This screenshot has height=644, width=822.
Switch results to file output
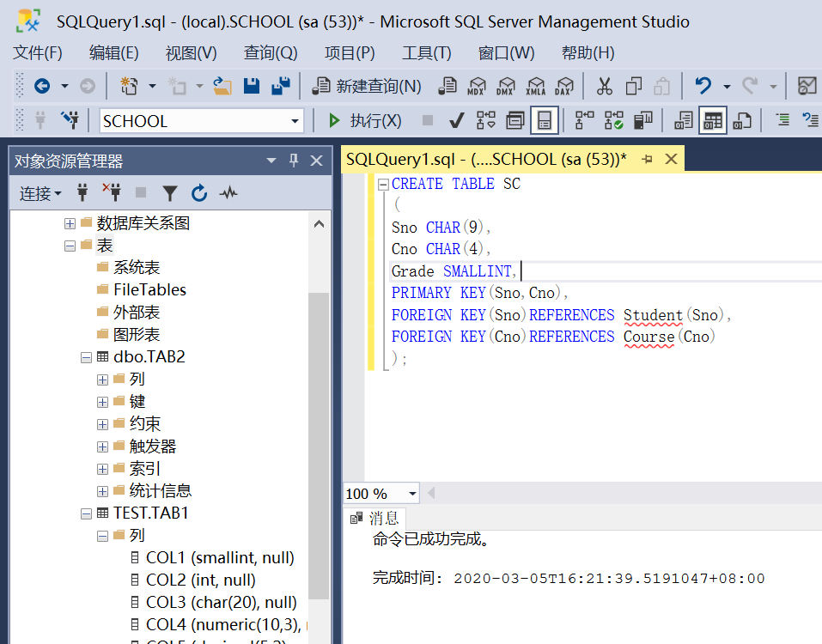tap(742, 120)
